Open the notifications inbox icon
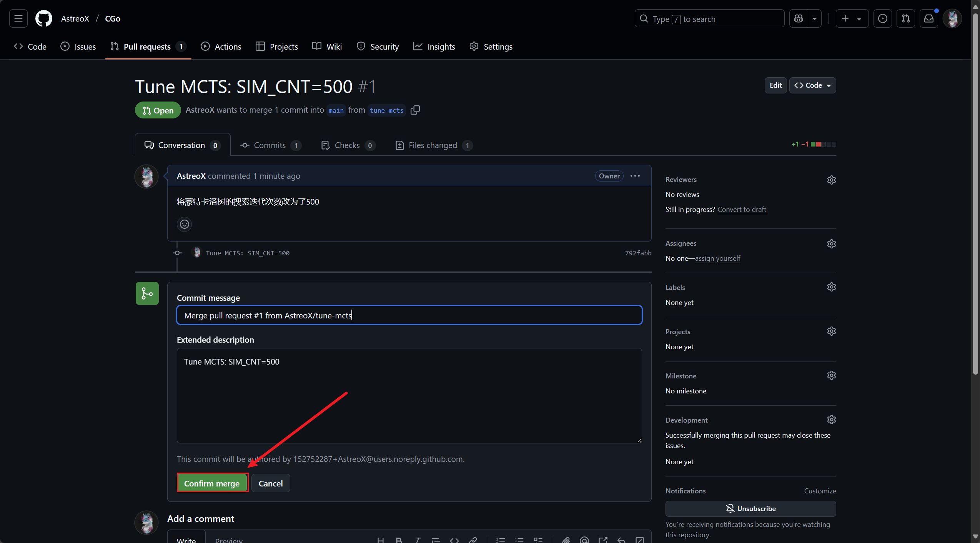Screen dimensions: 980x543 click(x=929, y=18)
